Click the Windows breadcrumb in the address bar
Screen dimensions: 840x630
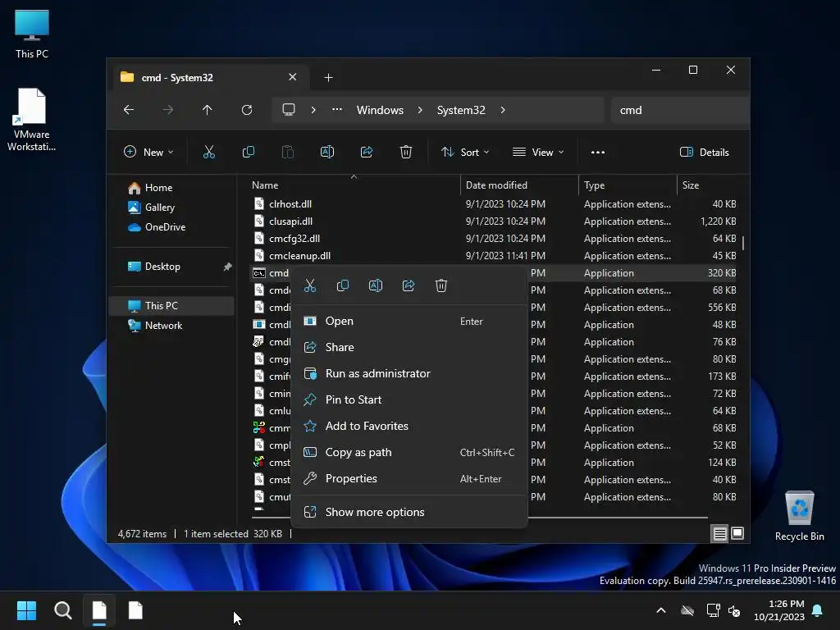[x=380, y=110]
